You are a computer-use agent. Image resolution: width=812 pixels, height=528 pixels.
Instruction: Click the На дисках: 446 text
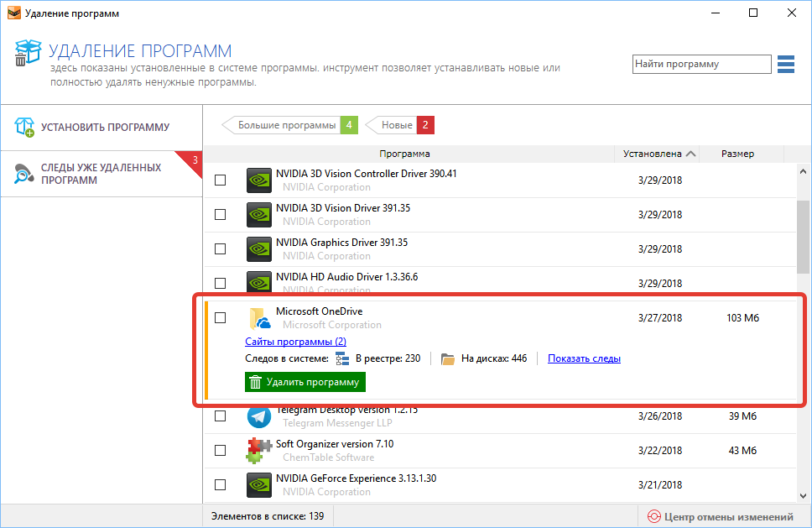494,358
